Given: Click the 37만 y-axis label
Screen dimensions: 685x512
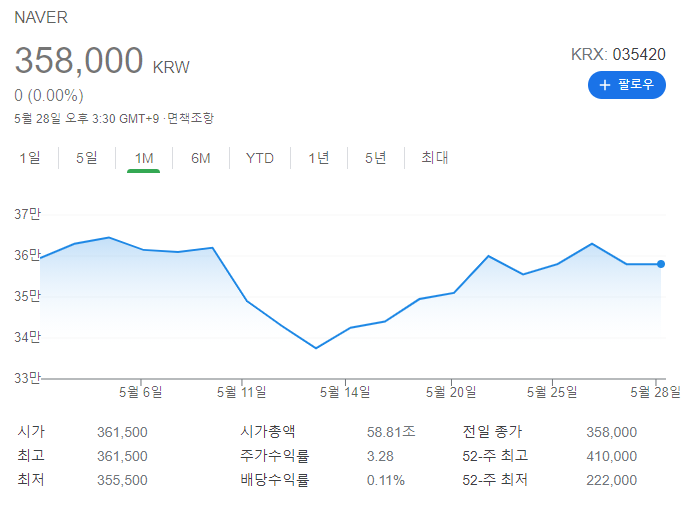Looking at the screenshot, I should tap(27, 214).
